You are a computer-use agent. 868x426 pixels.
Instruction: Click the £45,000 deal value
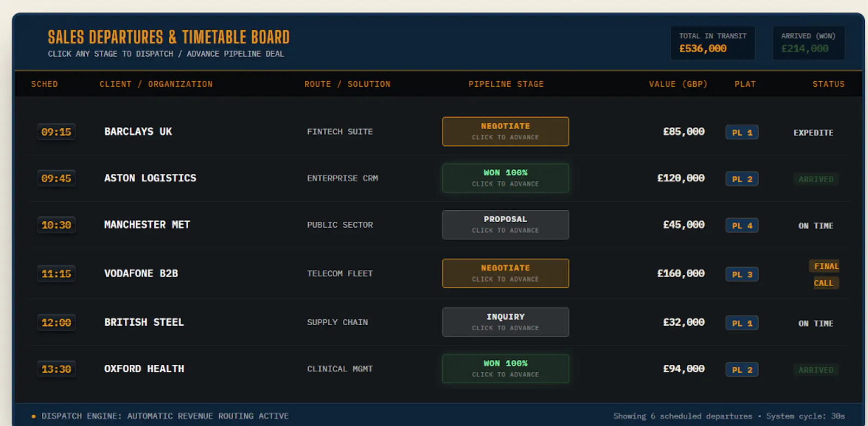pos(684,225)
